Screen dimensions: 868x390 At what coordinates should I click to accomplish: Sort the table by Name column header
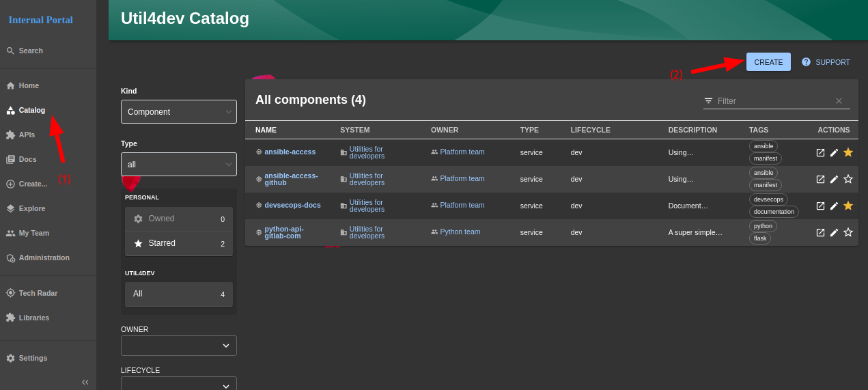pyautogui.click(x=266, y=130)
